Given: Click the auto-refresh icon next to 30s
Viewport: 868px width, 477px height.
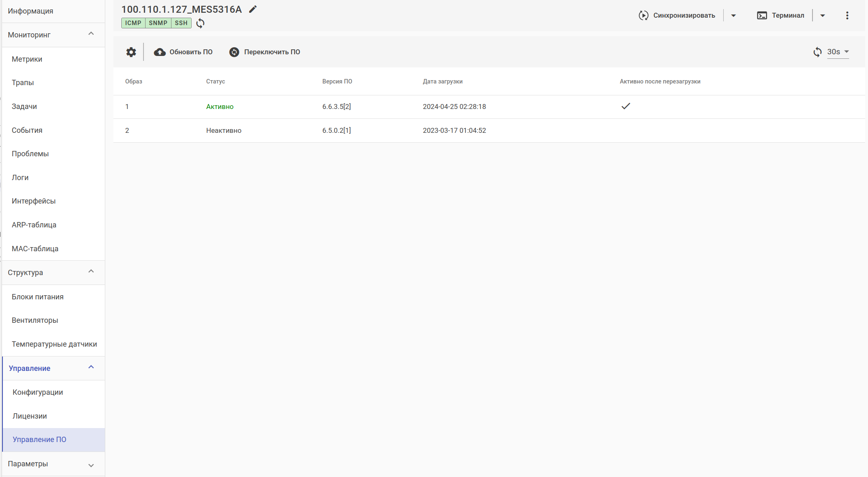Looking at the screenshot, I should [817, 52].
